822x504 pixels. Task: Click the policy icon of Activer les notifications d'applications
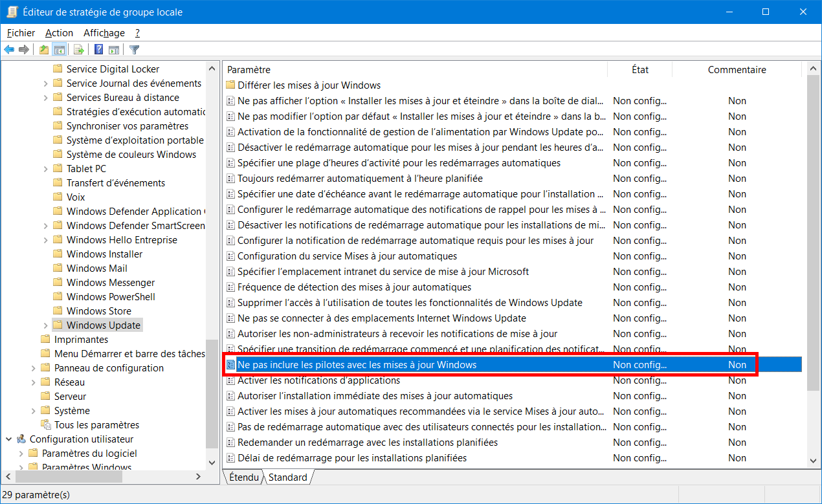[x=230, y=380]
